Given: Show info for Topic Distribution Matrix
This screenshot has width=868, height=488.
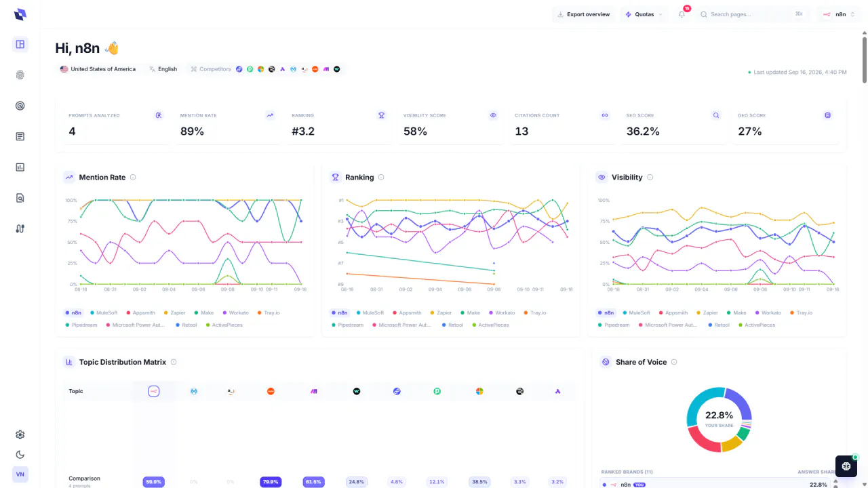Looking at the screenshot, I should pos(174,362).
